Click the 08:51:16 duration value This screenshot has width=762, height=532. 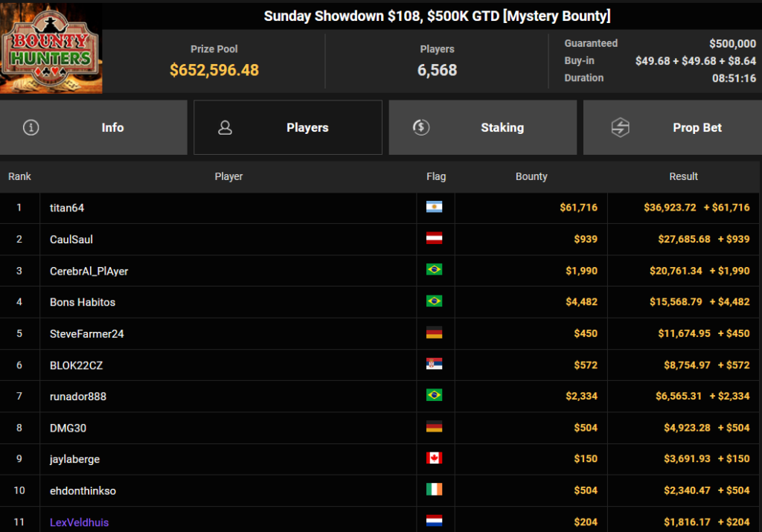pyautogui.click(x=734, y=78)
